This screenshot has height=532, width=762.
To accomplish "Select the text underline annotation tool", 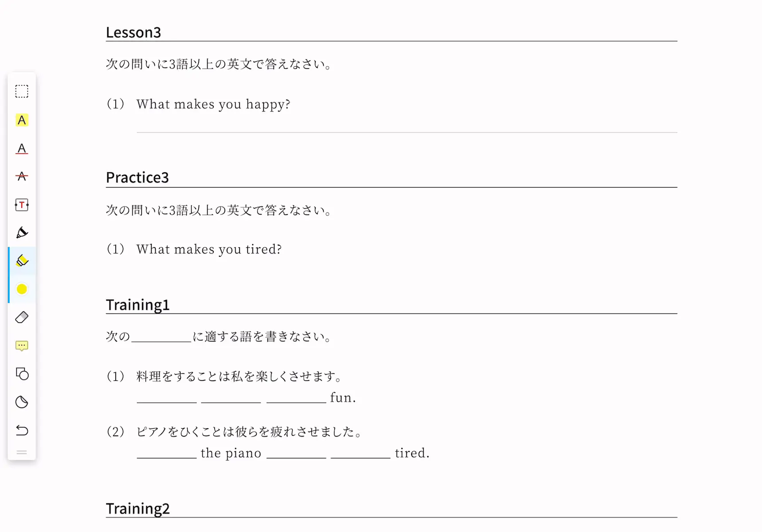I will pyautogui.click(x=22, y=149).
